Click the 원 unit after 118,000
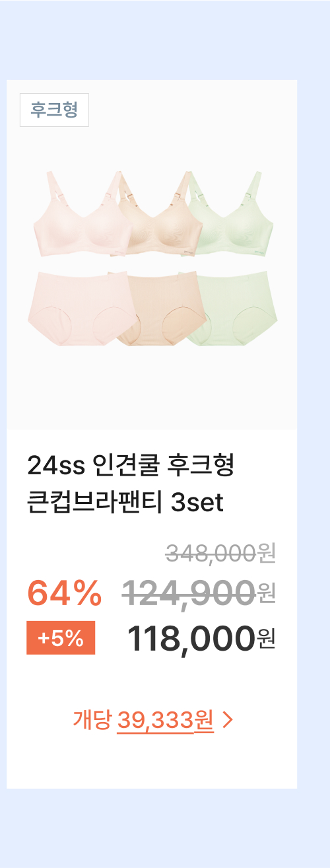Screen dimensions: 330x868 pyautogui.click(x=266, y=640)
